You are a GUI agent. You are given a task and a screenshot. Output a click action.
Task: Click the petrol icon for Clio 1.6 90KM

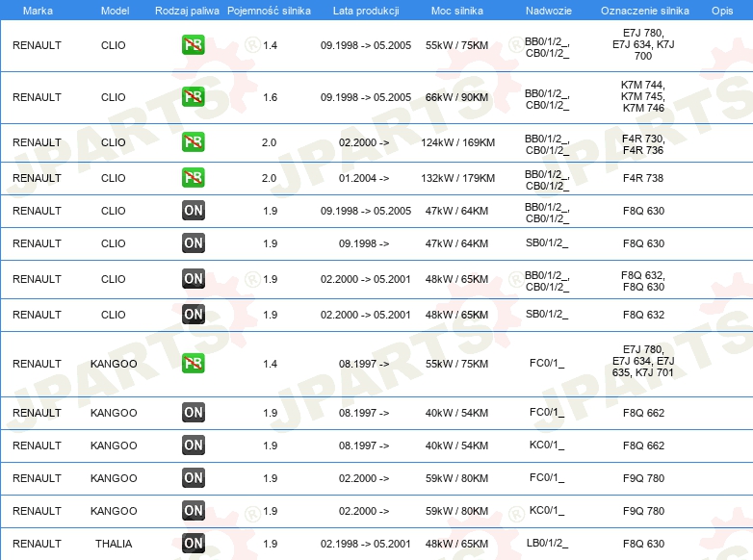(194, 97)
